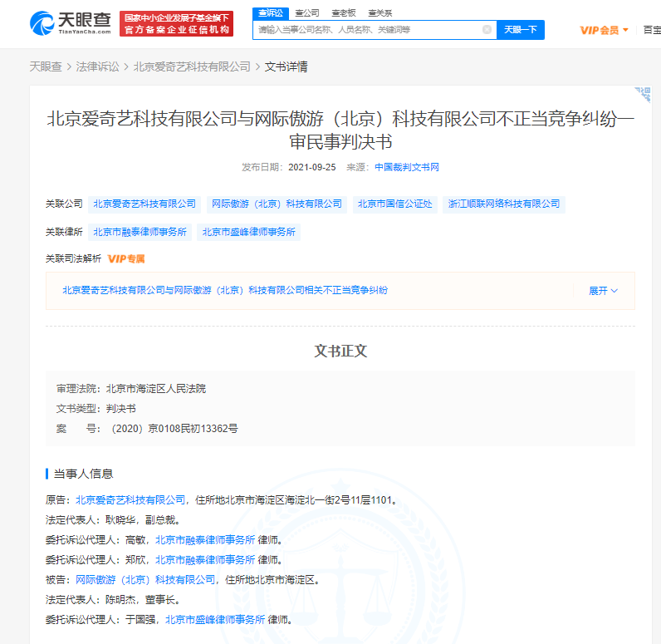Switch to the 查公司 search tab
Image resolution: width=661 pixels, height=644 pixels.
[x=307, y=13]
